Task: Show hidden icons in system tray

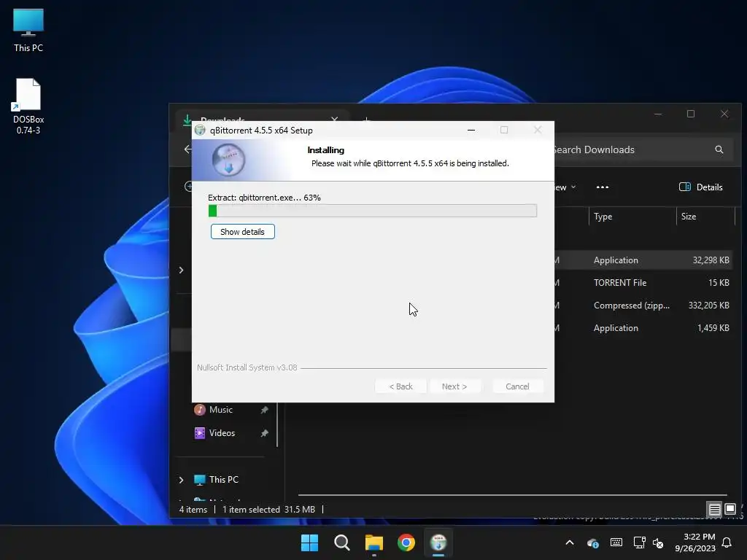Action: coord(569,542)
